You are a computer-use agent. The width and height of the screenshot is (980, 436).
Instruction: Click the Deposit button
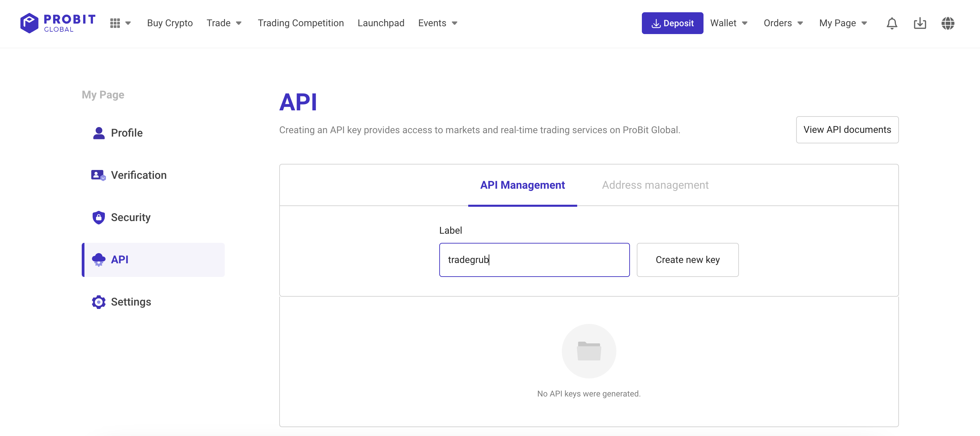(x=672, y=23)
